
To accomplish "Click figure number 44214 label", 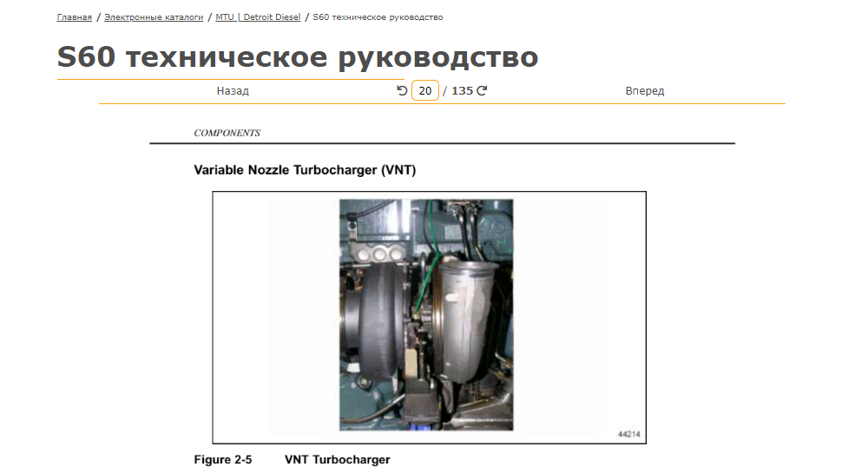I will [628, 434].
